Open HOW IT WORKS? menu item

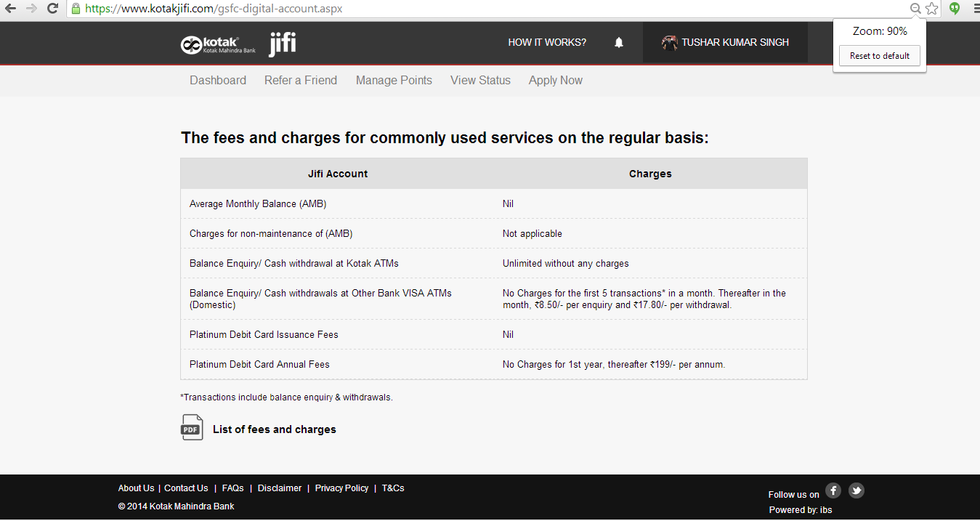tap(547, 43)
